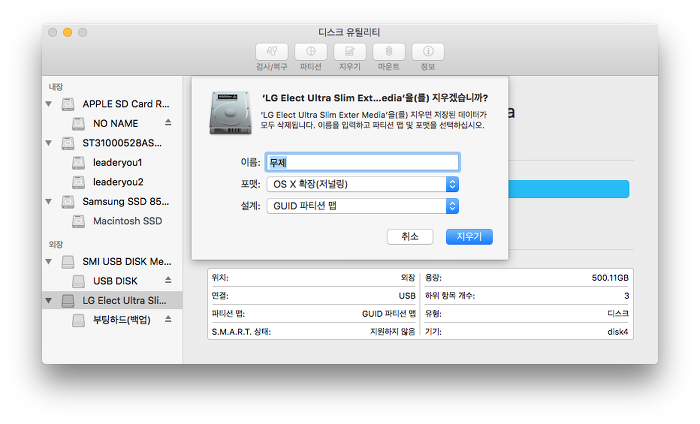Image resolution: width=700 pixels, height=424 pixels.
Task: Open the 설계 scheme dropdown
Action: point(362,206)
